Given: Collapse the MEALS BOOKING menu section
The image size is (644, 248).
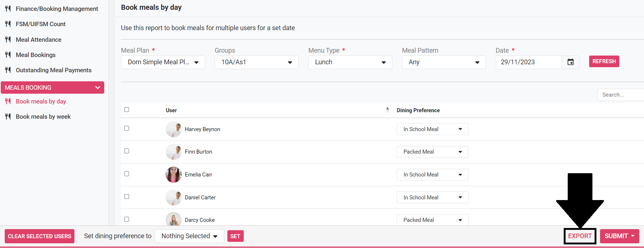Looking at the screenshot, I should 97,88.
